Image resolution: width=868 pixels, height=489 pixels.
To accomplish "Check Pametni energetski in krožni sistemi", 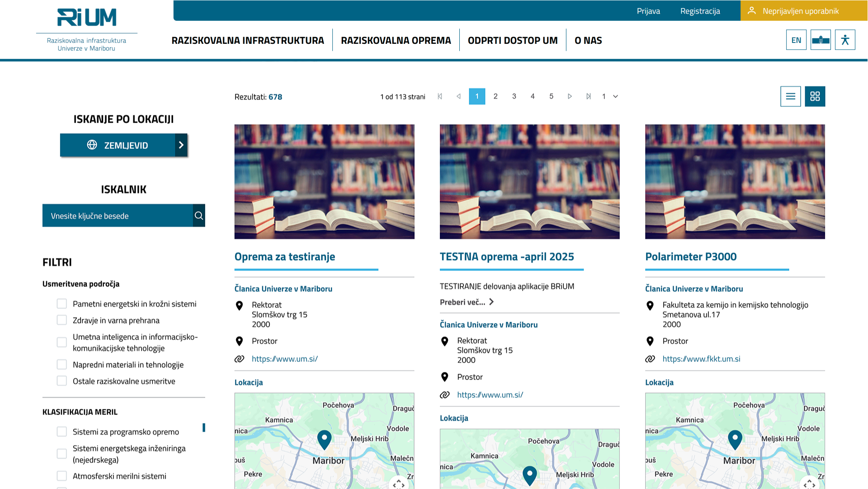I will click(x=62, y=304).
